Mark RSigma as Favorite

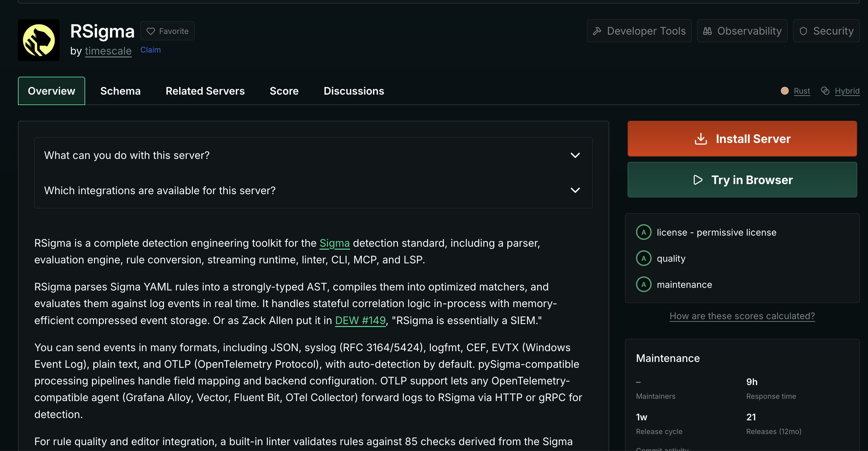[x=167, y=31]
